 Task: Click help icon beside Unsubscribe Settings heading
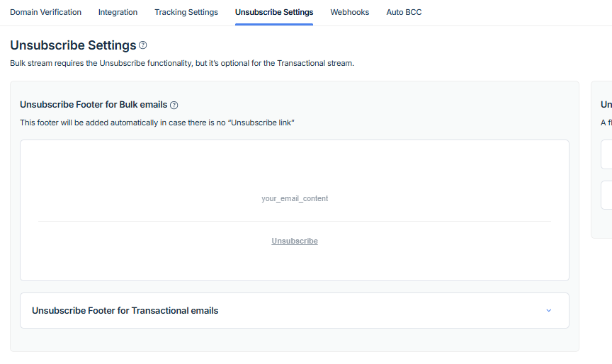(143, 45)
